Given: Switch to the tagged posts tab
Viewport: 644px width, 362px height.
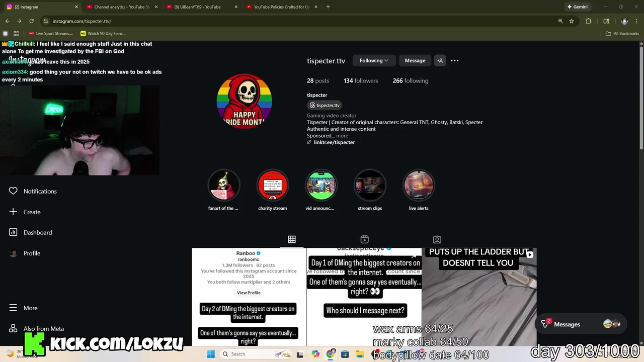Looking at the screenshot, I should (437, 239).
